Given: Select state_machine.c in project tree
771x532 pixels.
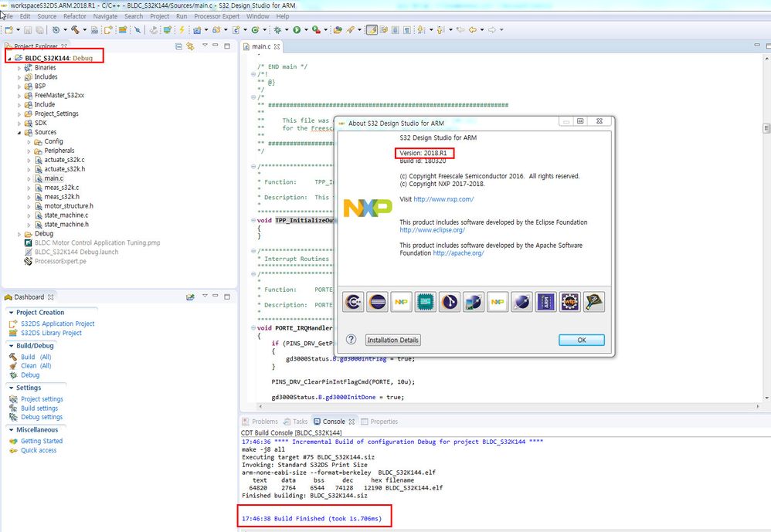Looking at the screenshot, I should click(x=66, y=215).
